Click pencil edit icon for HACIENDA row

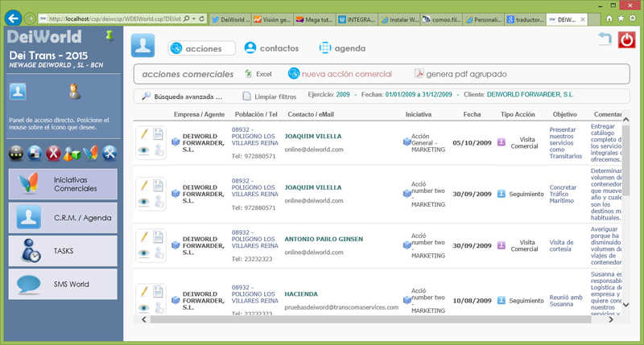pyautogui.click(x=144, y=292)
